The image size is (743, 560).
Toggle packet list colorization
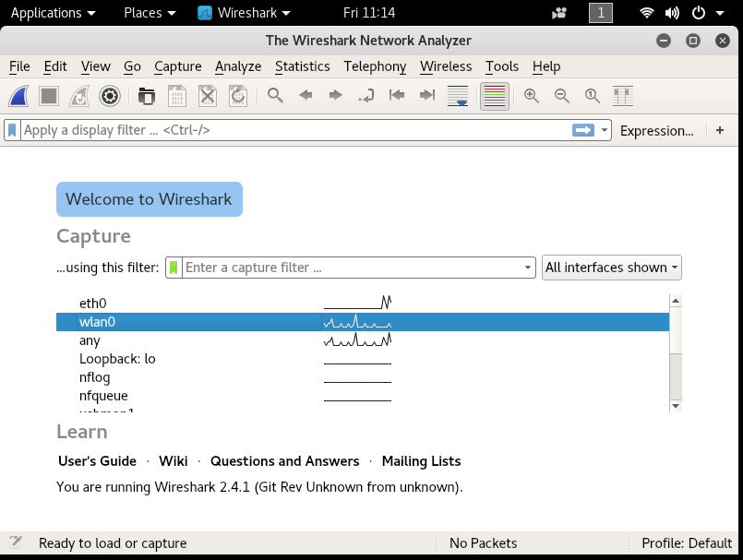click(x=494, y=96)
